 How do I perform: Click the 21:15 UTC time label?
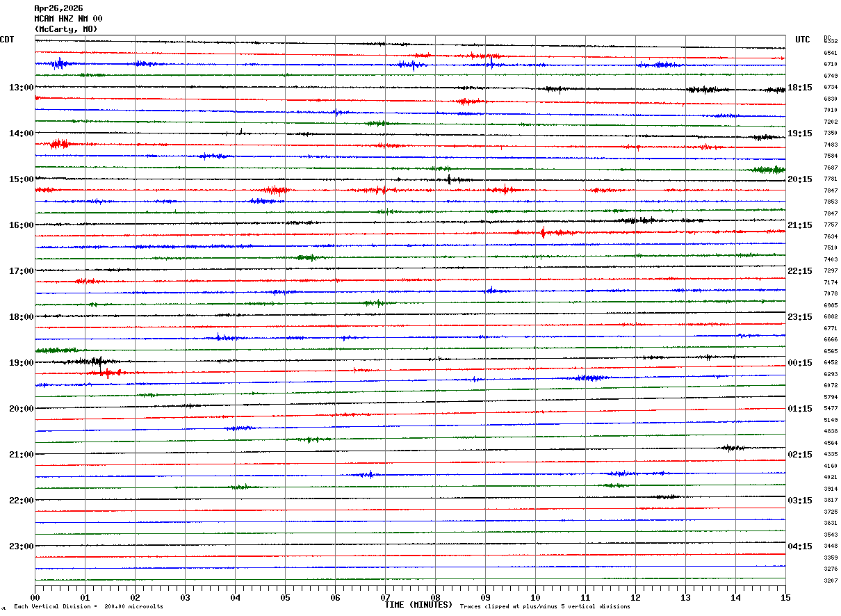pyautogui.click(x=799, y=225)
